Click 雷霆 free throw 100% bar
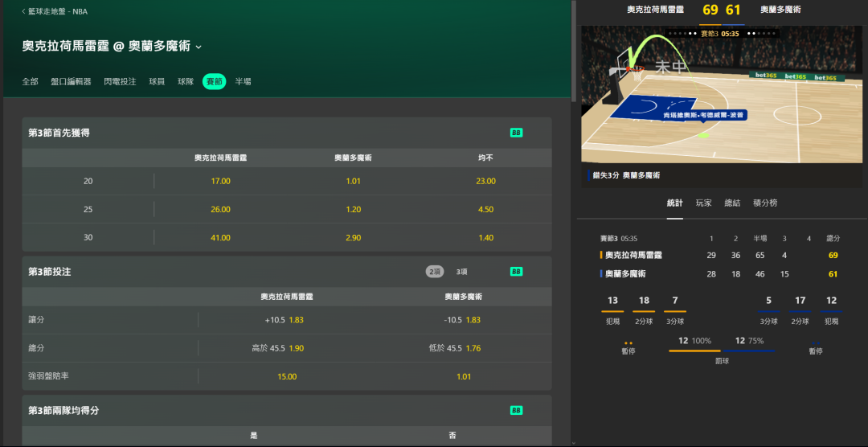Viewport: 868px width, 447px height. tap(694, 351)
